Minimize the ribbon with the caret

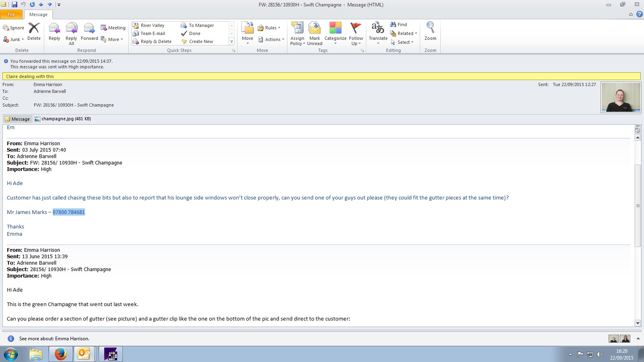(x=631, y=14)
